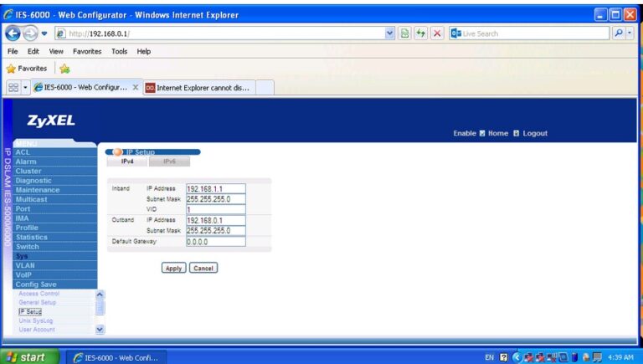Click the Inband IP Address field
Screen dimensions: 643x364
(216, 188)
